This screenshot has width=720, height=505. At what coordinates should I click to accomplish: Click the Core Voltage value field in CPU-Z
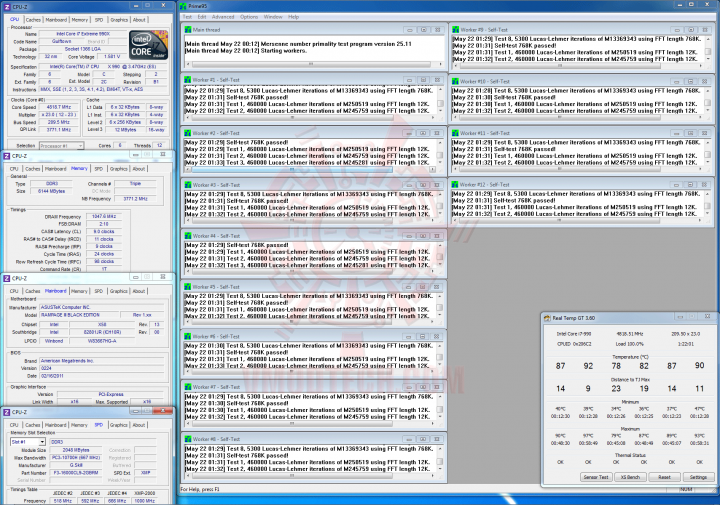tap(112, 57)
